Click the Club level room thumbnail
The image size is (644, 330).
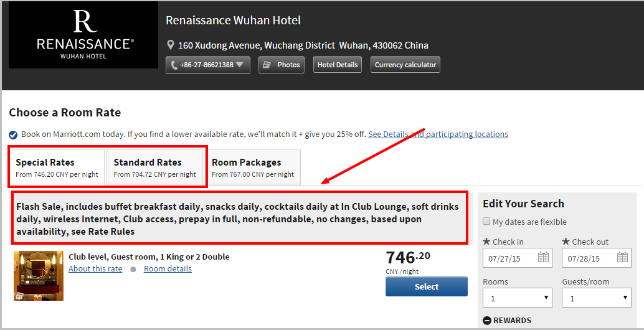coord(39,276)
